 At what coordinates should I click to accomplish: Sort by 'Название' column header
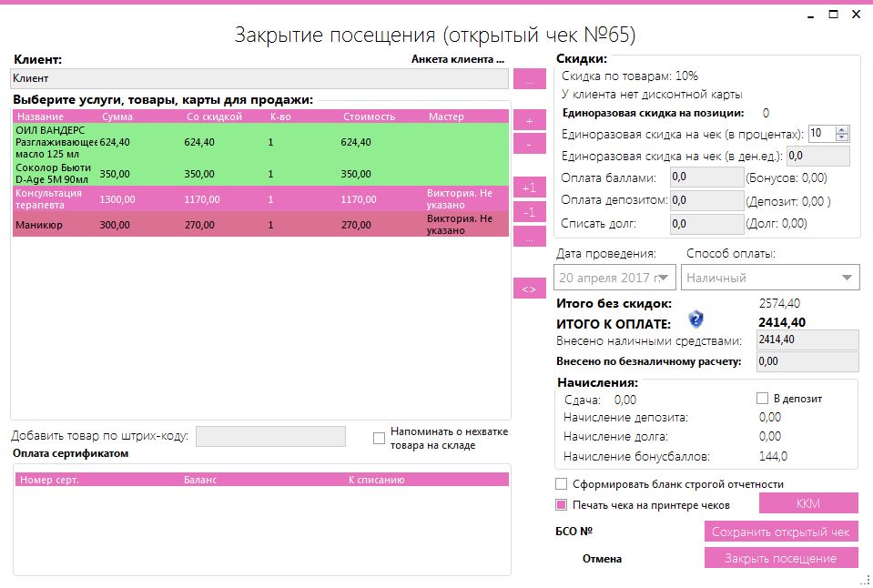point(41,117)
